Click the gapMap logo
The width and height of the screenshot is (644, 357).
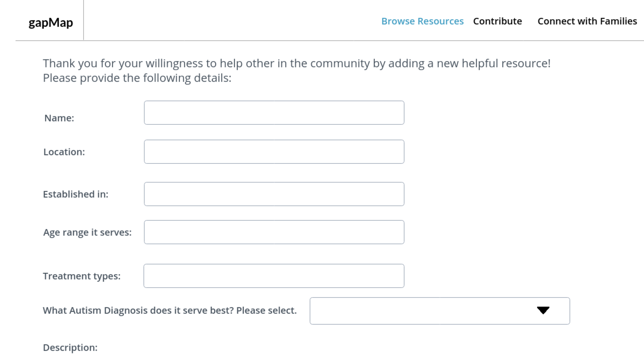tap(51, 23)
